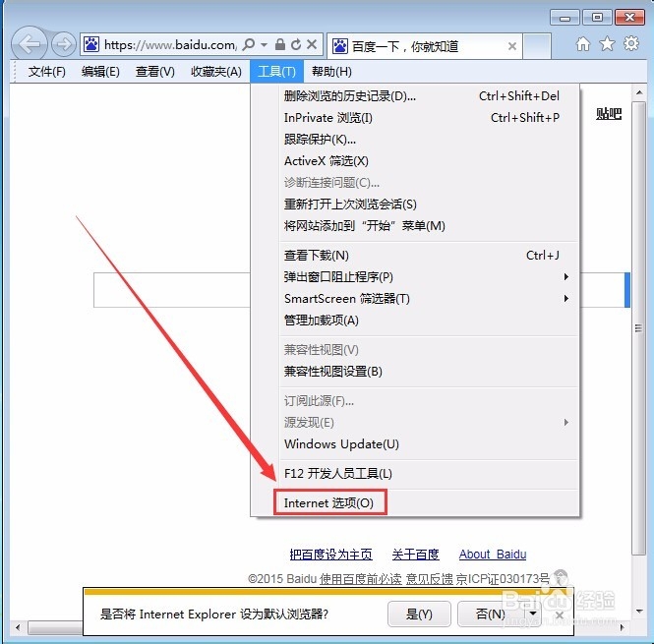Open the Favorites star icon
Screen dimensions: 654x644
pyautogui.click(x=608, y=44)
